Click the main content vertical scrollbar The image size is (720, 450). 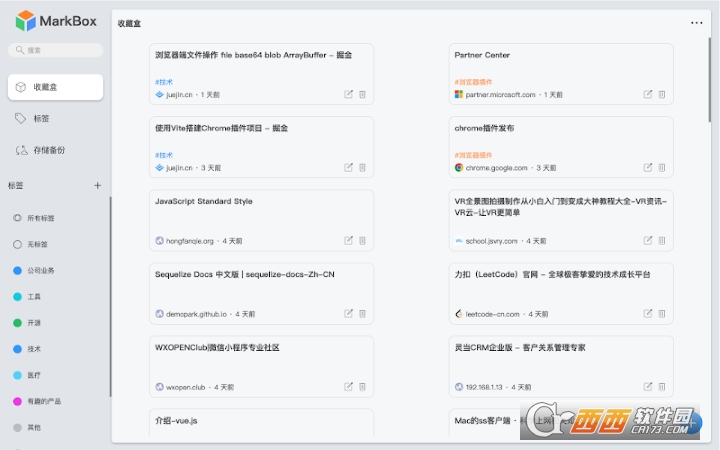pos(709,80)
